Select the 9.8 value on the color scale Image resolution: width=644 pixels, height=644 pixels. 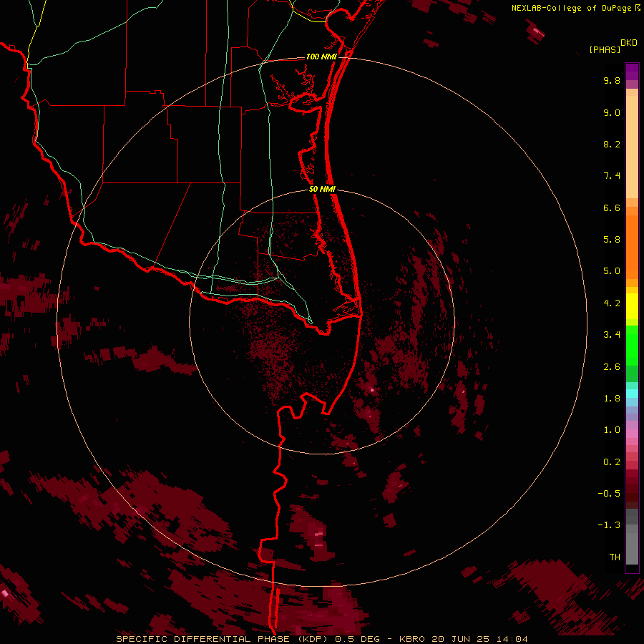pos(612,80)
